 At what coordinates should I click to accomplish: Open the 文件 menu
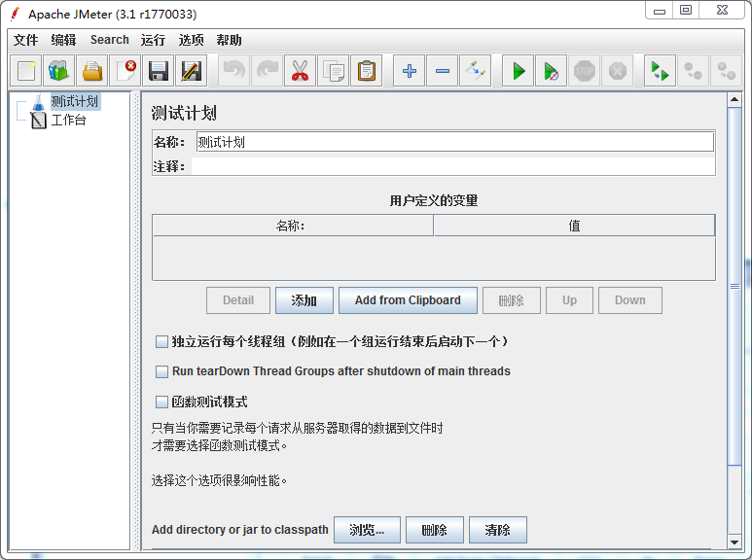[x=25, y=40]
